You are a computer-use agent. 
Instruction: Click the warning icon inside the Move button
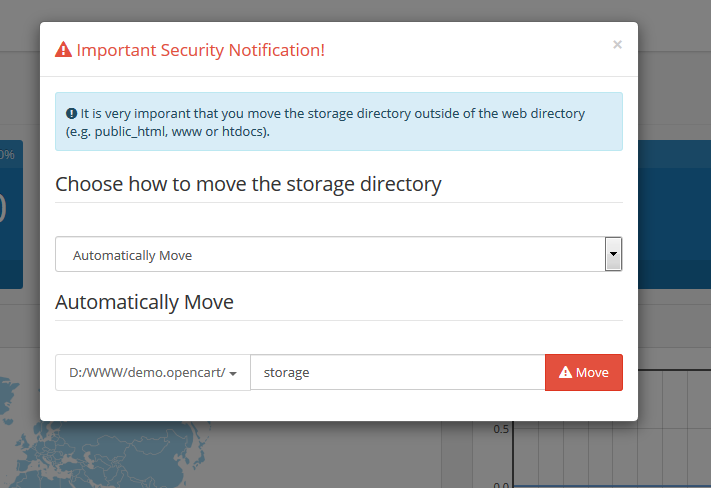(x=565, y=372)
